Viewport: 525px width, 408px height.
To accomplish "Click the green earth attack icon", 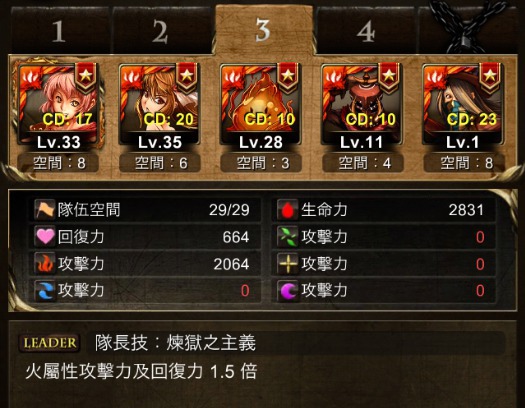I will (288, 236).
